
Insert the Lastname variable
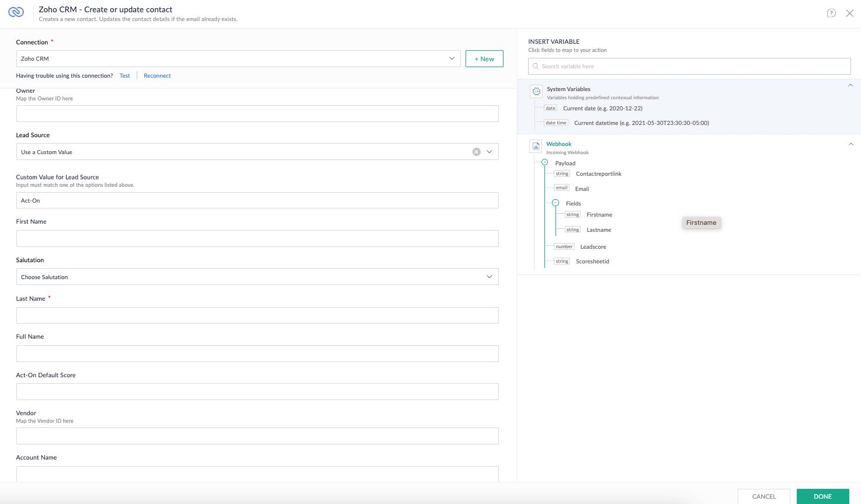(x=599, y=230)
